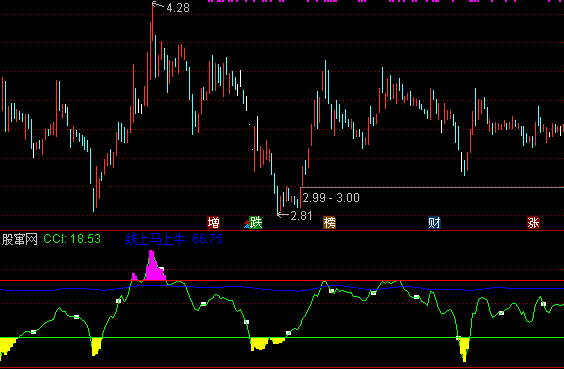Click the magenta overbought CCI peak
The height and width of the screenshot is (369, 564).
[155, 266]
